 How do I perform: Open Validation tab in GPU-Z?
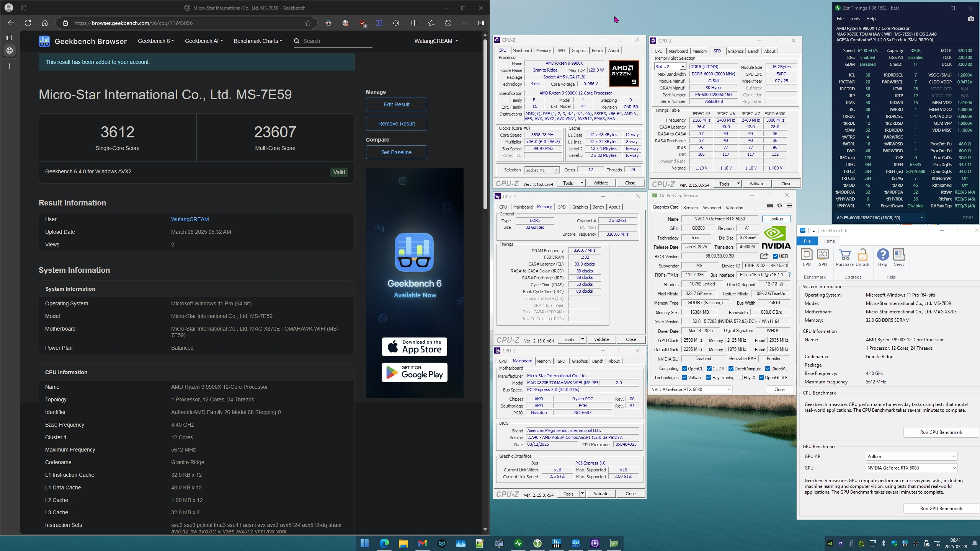click(734, 208)
